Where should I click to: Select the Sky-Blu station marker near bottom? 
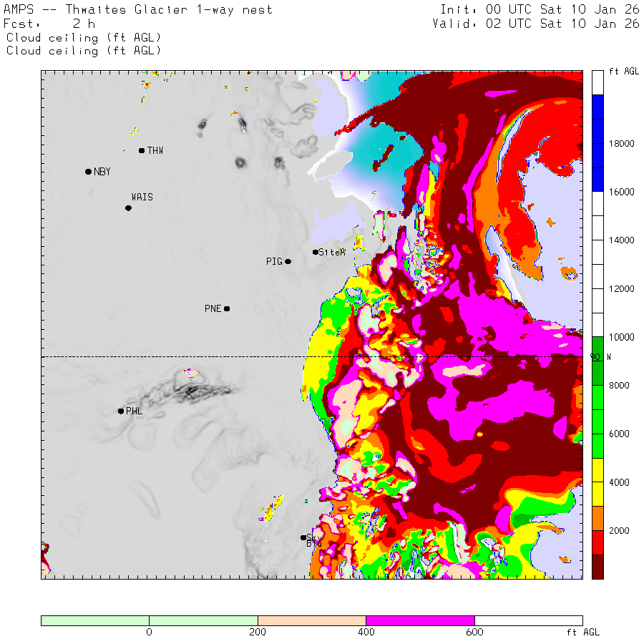303,537
